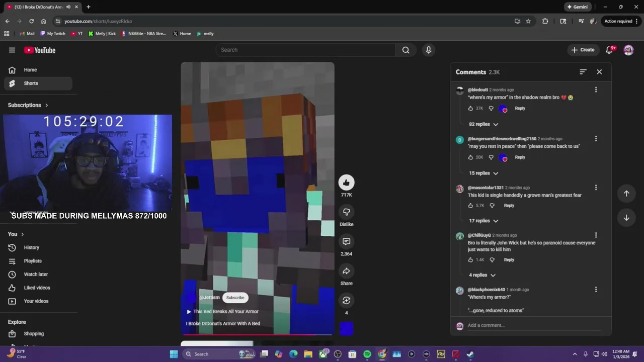This screenshot has width=644, height=362.
Task: Bookmark this page with the star icon
Action: coord(528,21)
